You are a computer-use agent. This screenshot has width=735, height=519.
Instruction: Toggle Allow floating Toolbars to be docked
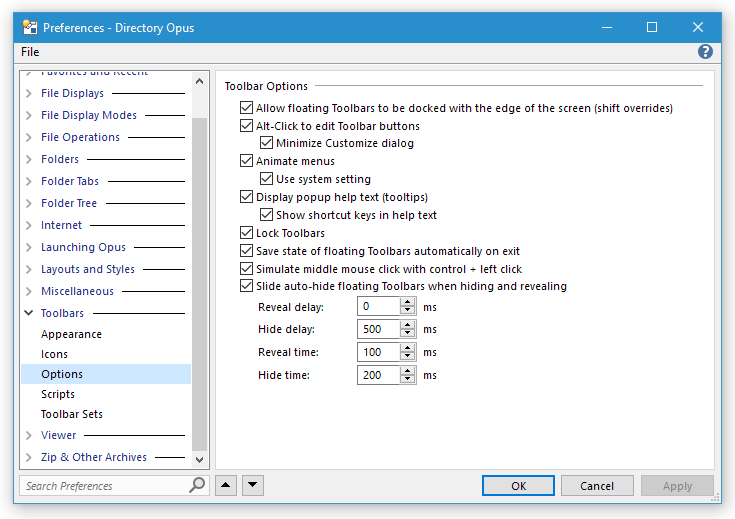246,108
